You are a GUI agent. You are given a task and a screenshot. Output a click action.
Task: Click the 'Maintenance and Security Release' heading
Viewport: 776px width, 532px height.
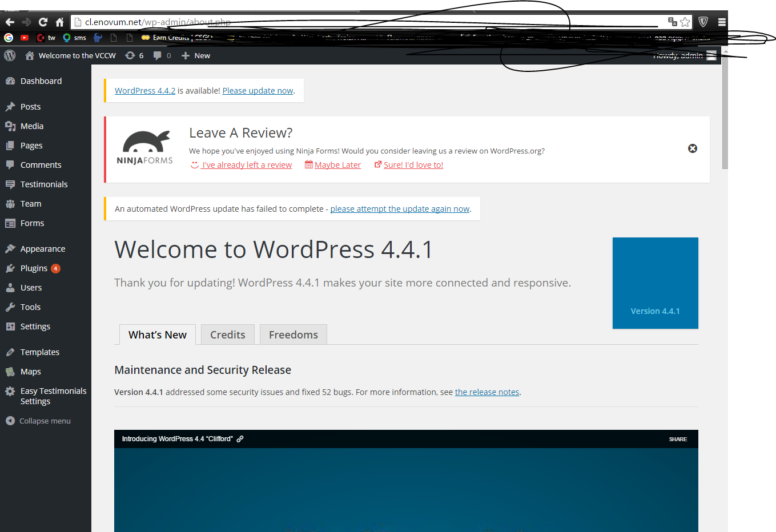tap(203, 370)
